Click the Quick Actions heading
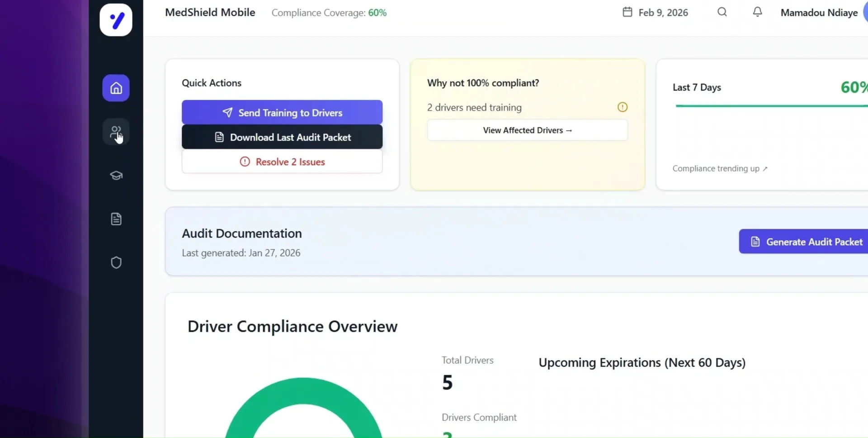 tap(212, 83)
